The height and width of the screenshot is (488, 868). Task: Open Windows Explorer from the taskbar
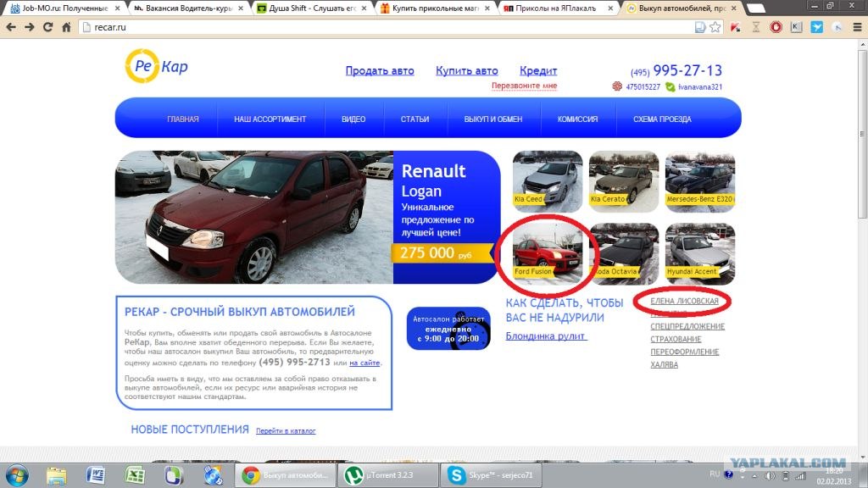pyautogui.click(x=56, y=475)
